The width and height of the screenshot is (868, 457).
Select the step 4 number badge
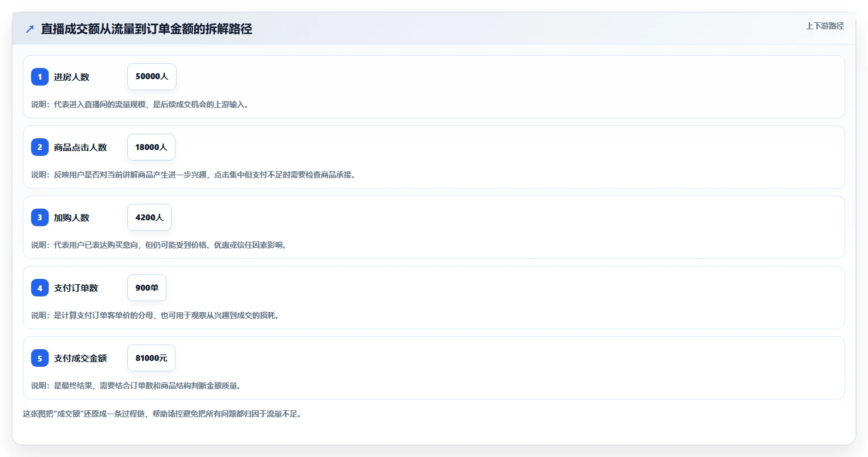[40, 288]
